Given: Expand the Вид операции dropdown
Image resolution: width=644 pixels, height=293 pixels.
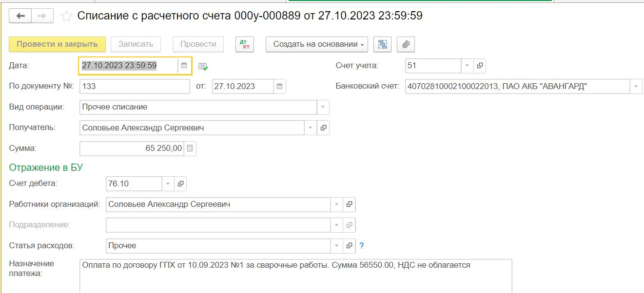Looking at the screenshot, I should 323,107.
